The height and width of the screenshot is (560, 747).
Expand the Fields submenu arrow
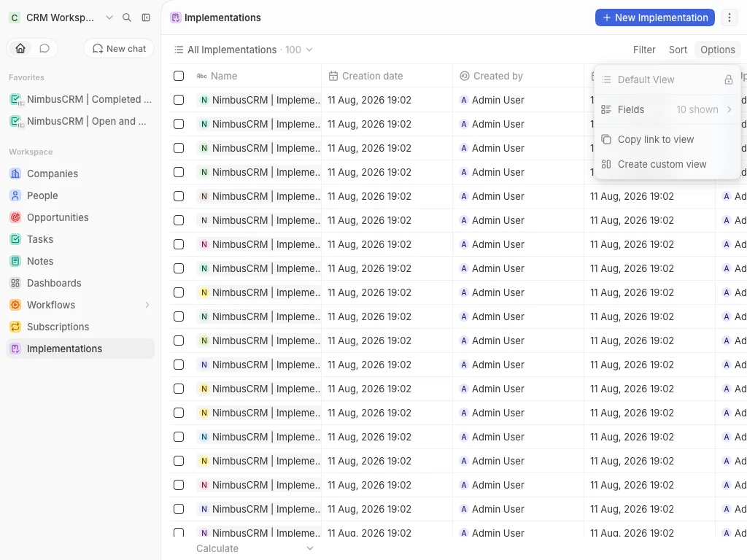point(729,109)
